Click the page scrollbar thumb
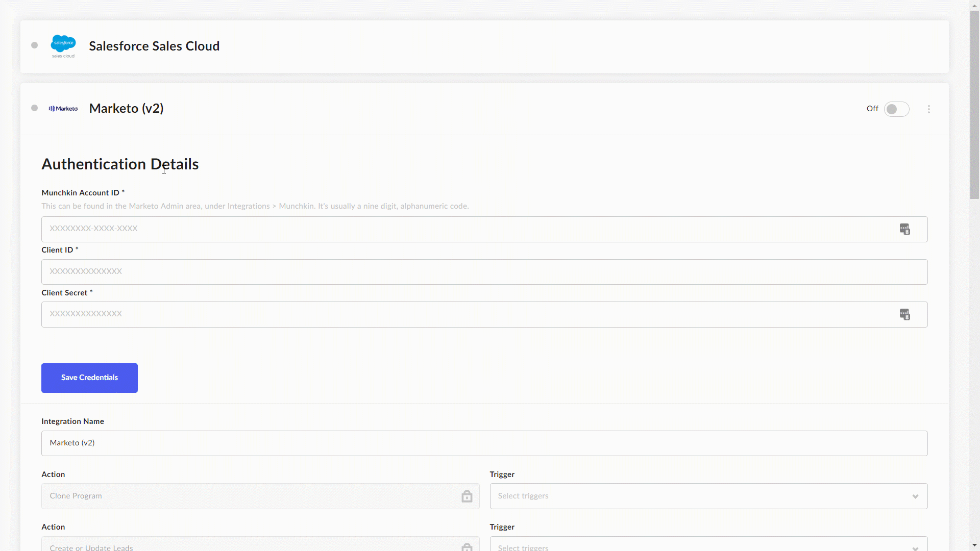Screen dimensions: 980x551 tap(974, 105)
